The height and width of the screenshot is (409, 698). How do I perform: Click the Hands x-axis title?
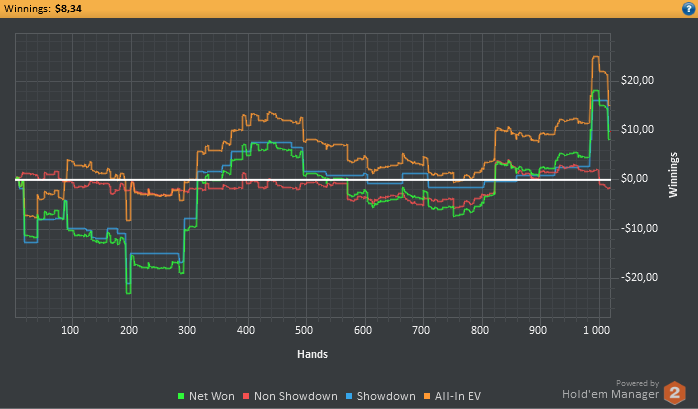pyautogui.click(x=312, y=354)
